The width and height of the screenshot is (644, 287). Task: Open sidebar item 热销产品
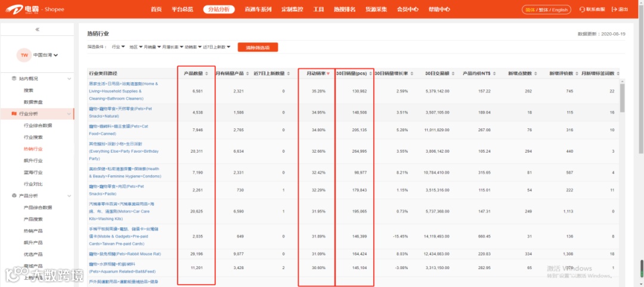[33, 231]
